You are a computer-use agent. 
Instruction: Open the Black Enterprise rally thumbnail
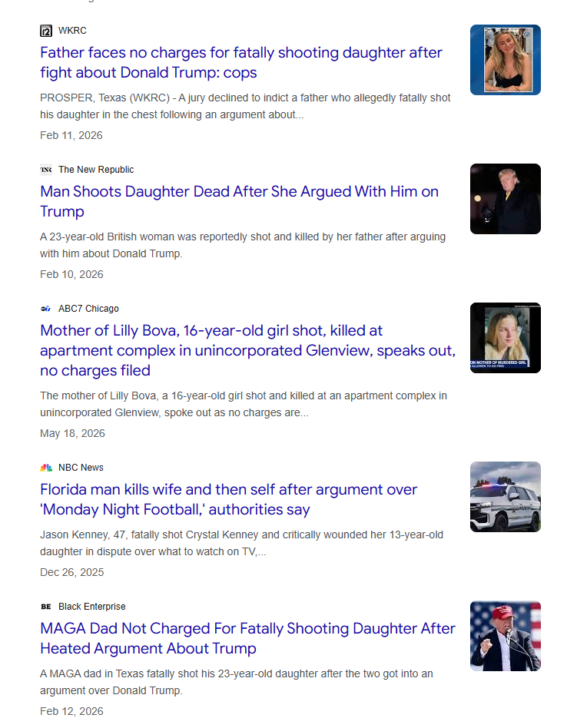(x=506, y=636)
